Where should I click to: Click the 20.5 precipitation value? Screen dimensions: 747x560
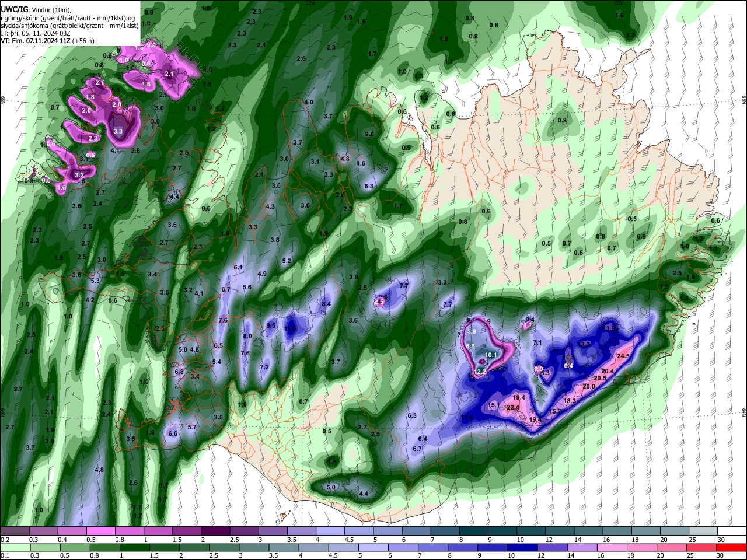pyautogui.click(x=600, y=378)
